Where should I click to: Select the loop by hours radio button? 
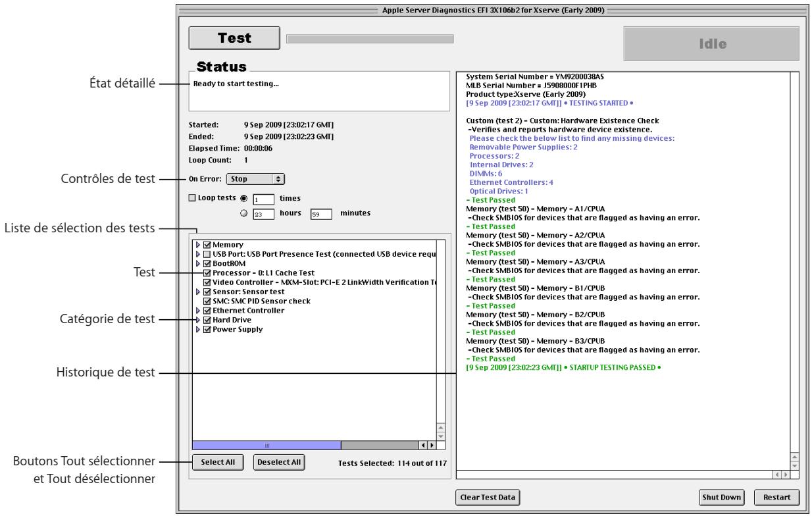click(x=243, y=213)
